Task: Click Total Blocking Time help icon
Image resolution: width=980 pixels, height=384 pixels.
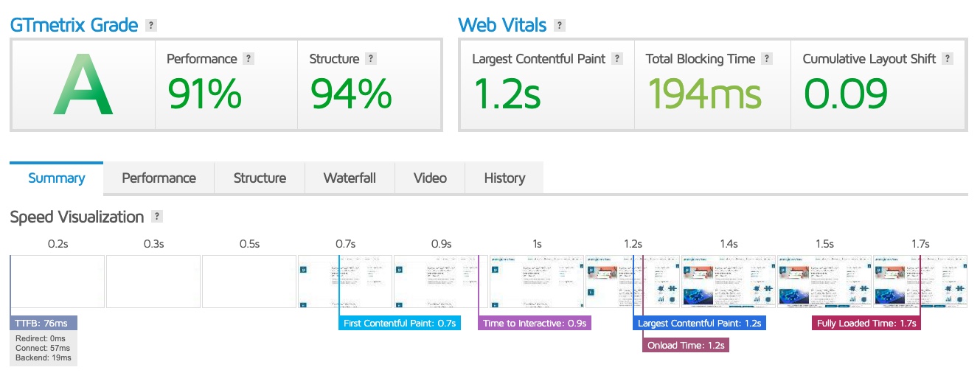Action: point(768,59)
